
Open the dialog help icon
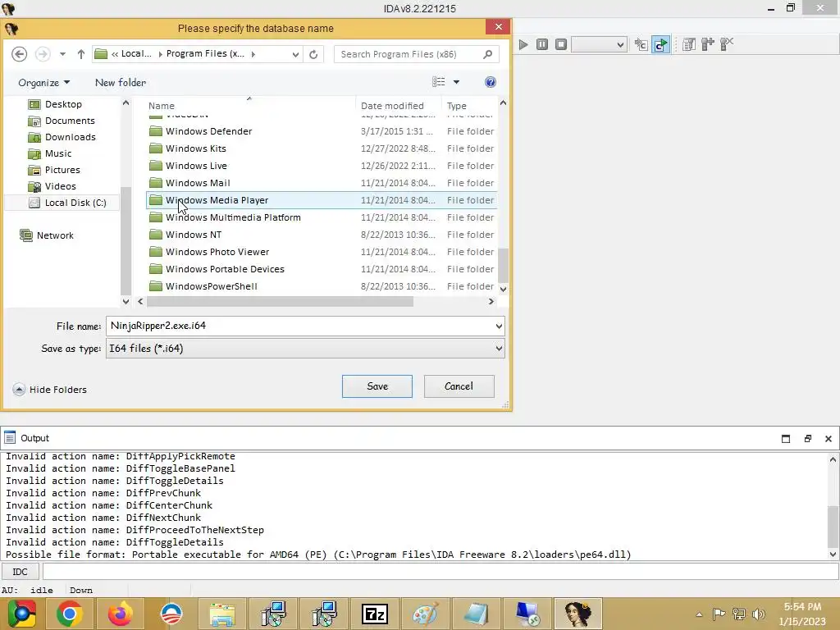pyautogui.click(x=491, y=82)
